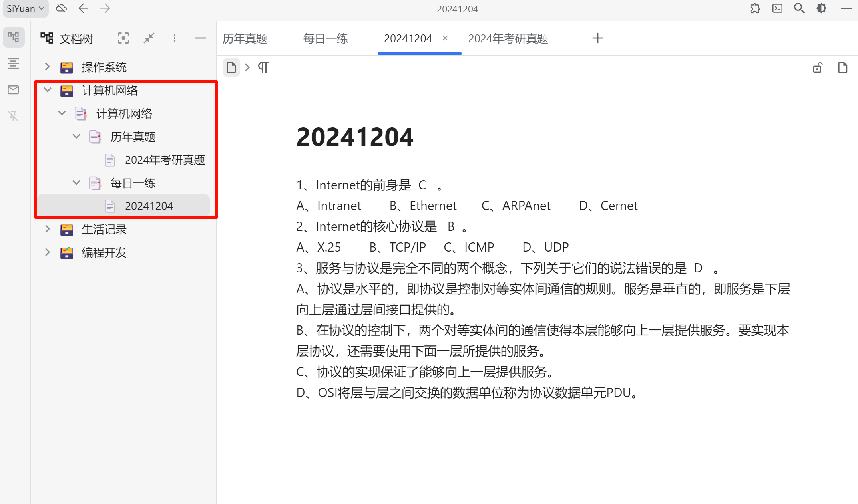This screenshot has width=858, height=504.
Task: Toggle the appearance mode icon
Action: 821,8
